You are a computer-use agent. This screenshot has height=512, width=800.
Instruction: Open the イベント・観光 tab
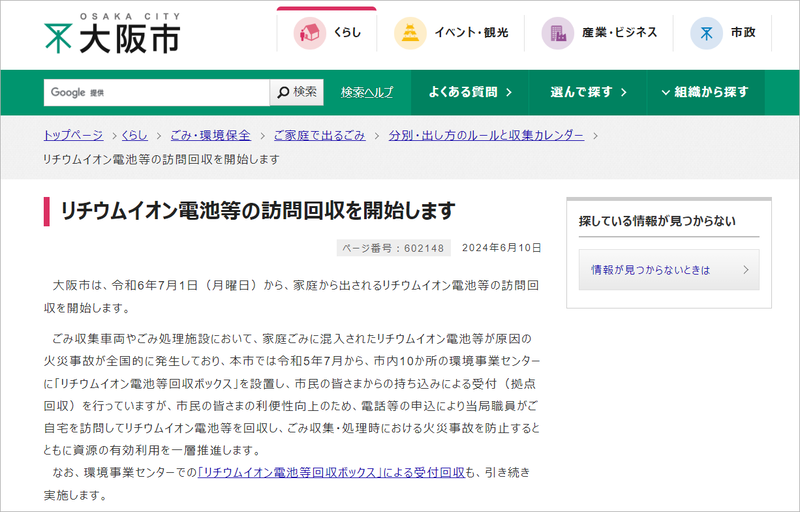[451, 33]
